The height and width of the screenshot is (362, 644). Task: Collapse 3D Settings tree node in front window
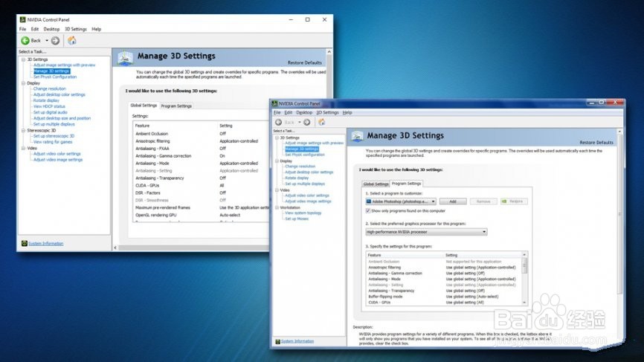click(x=277, y=138)
